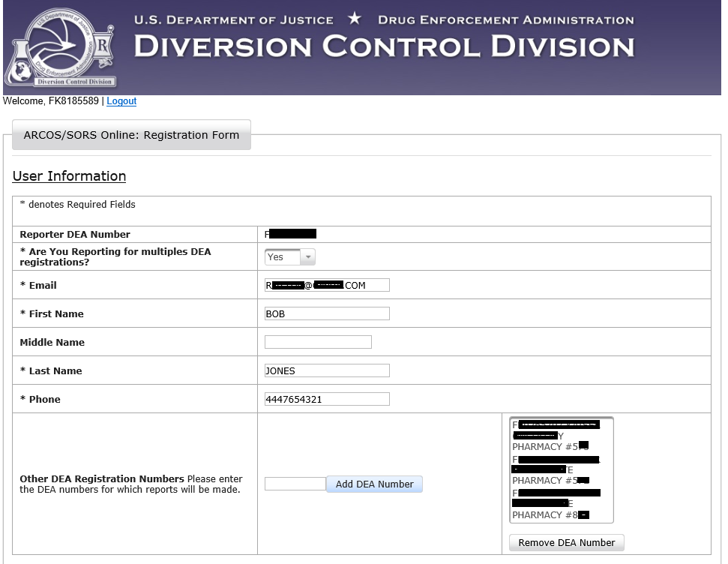Click the 'Middle Name' field label
This screenshot has height=564, width=728.
pyautogui.click(x=52, y=343)
